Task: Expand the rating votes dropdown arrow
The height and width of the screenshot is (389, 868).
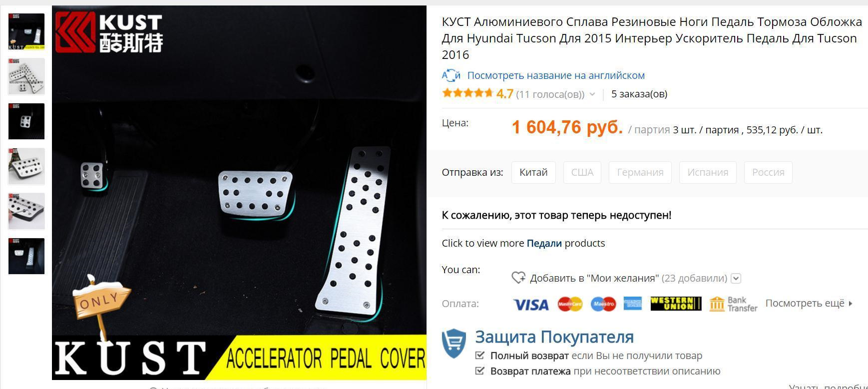Action: tap(592, 94)
